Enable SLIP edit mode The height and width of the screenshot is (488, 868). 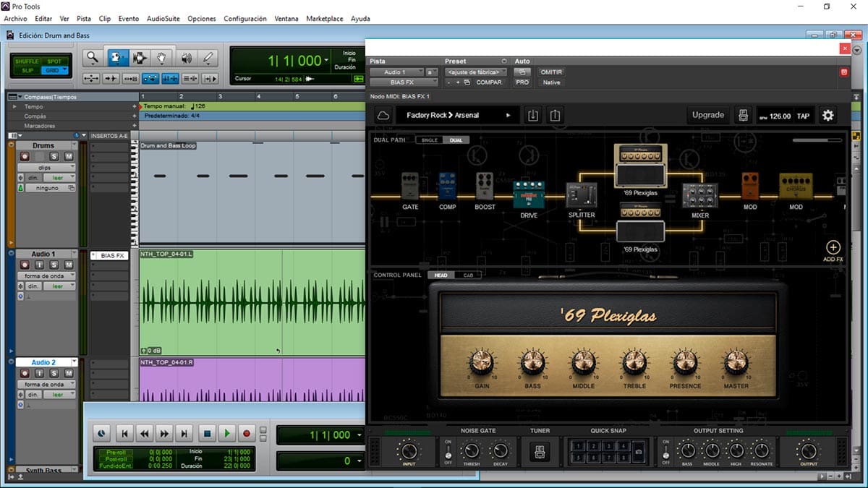(x=28, y=70)
